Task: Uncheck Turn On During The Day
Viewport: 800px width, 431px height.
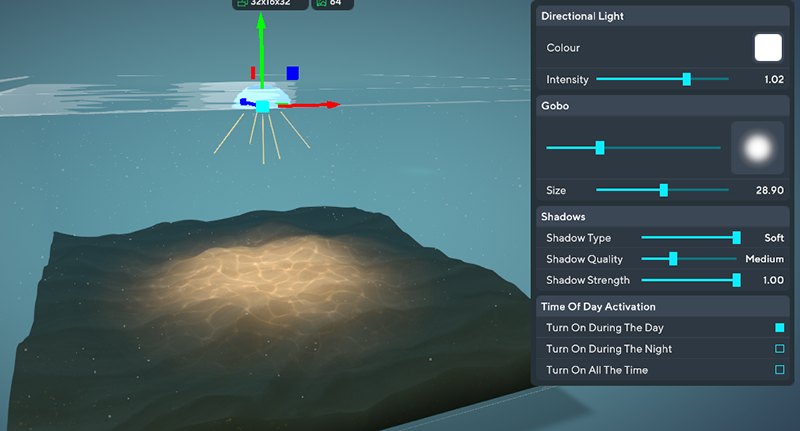Action: (x=780, y=327)
